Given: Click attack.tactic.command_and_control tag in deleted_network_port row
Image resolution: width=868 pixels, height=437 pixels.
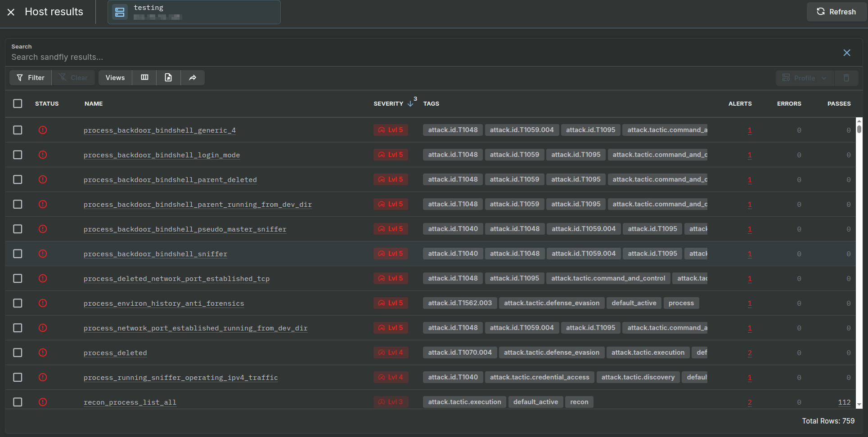Looking at the screenshot, I should [608, 278].
